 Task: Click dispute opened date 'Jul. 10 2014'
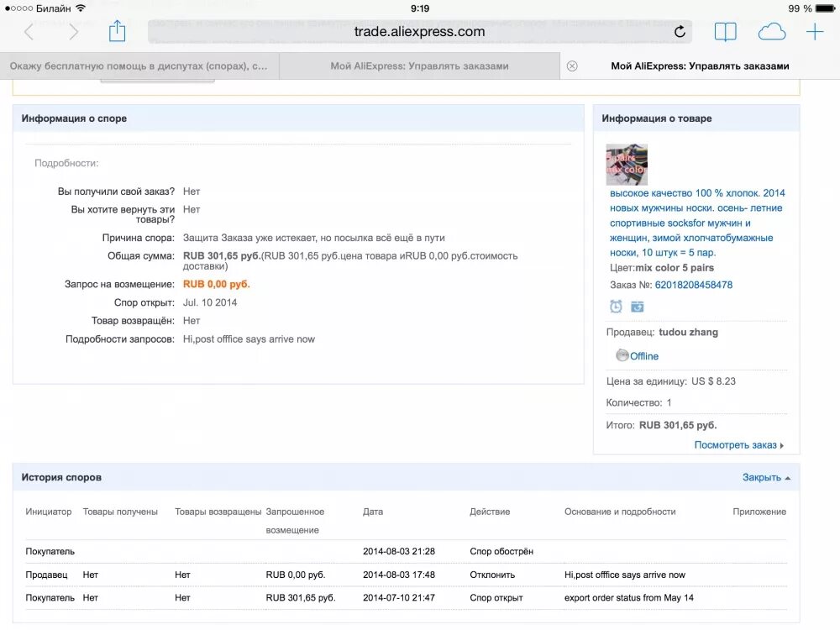(x=210, y=302)
